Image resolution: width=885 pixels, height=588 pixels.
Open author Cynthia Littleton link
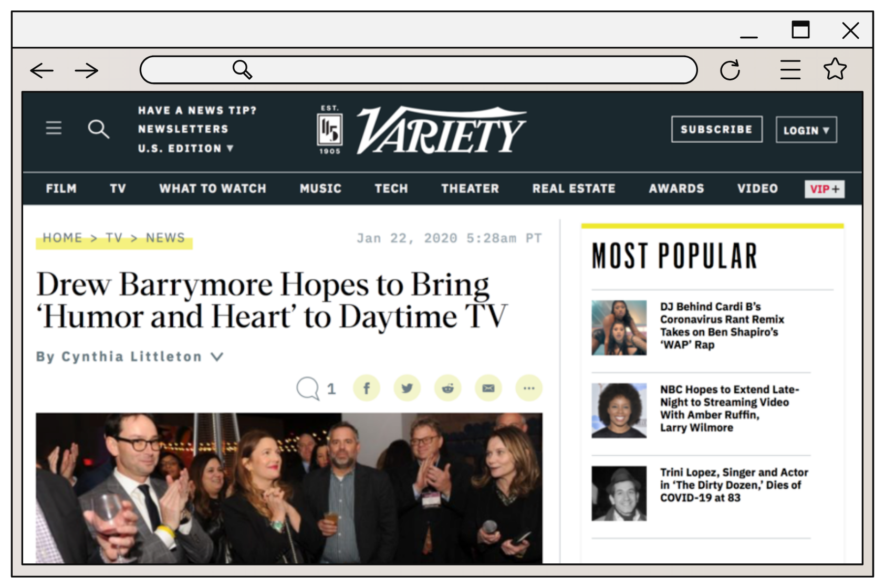coord(132,357)
